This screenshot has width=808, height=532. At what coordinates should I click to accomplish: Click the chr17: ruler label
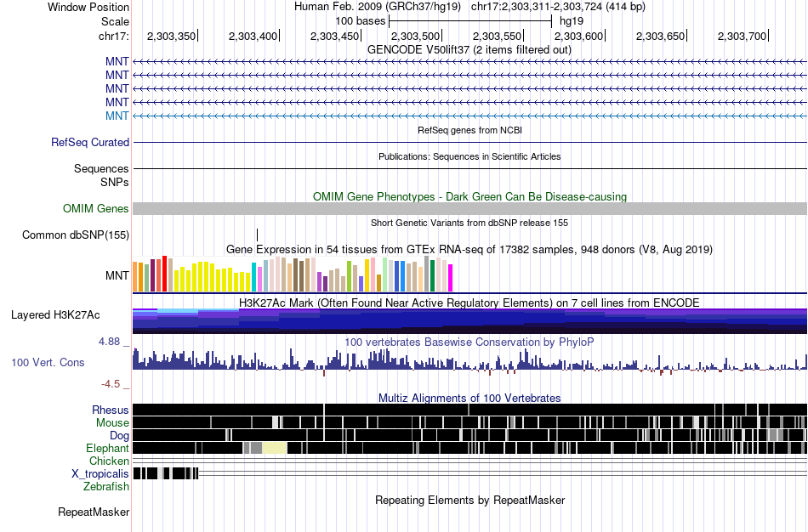[x=114, y=36]
